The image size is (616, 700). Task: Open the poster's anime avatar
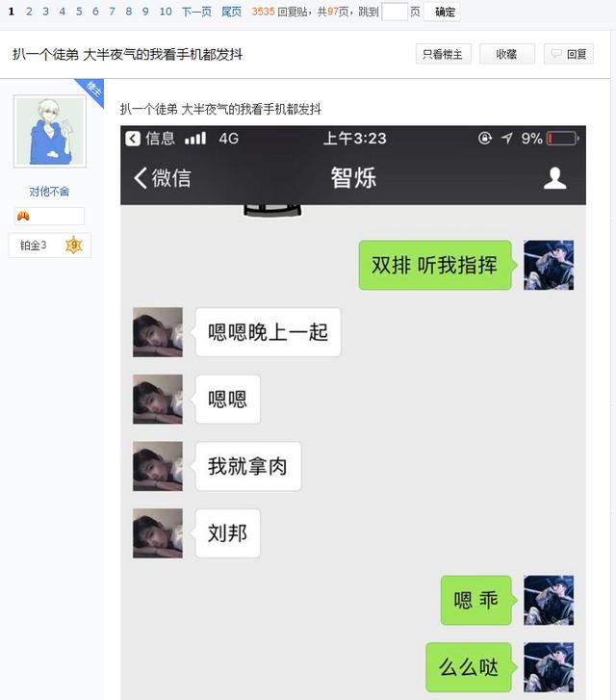coord(50,131)
